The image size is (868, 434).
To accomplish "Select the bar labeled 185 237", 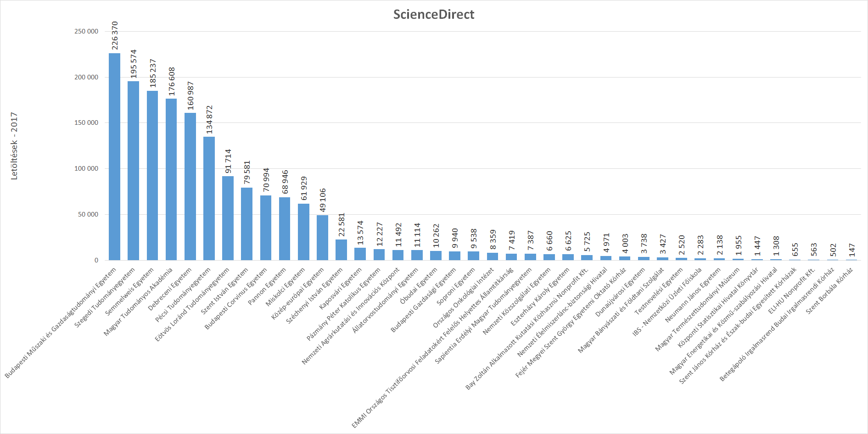I will point(152,175).
